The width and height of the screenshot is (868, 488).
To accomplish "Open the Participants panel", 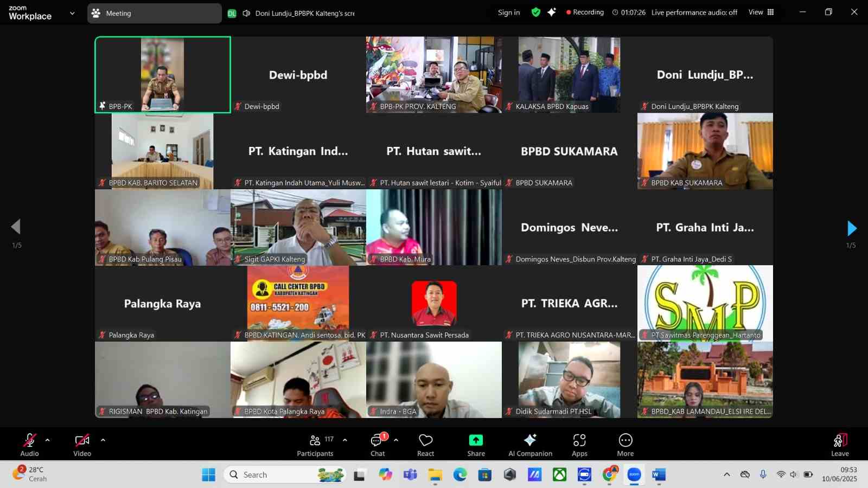I will (x=315, y=445).
